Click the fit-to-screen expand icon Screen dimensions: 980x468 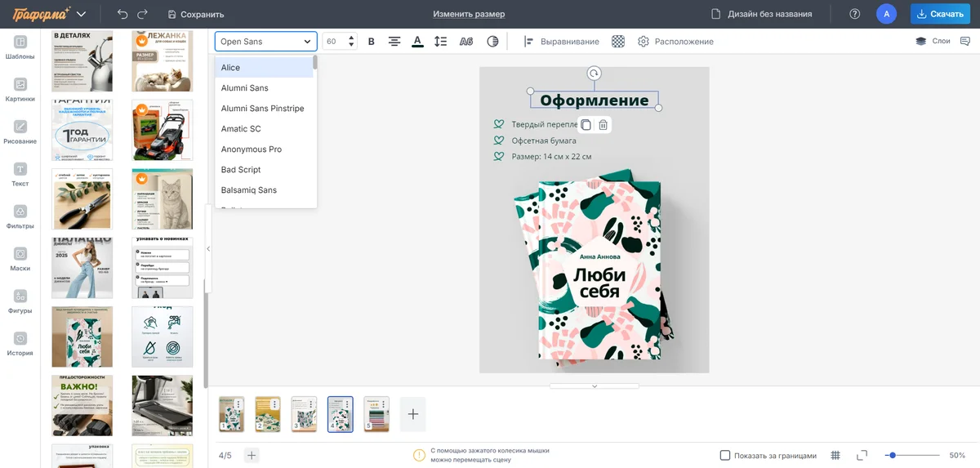[x=862, y=456]
